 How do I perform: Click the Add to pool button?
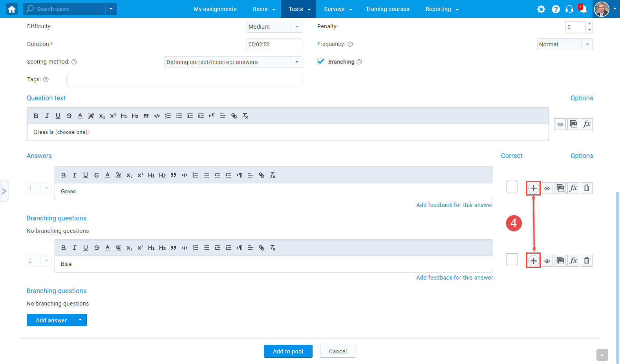[x=288, y=351]
